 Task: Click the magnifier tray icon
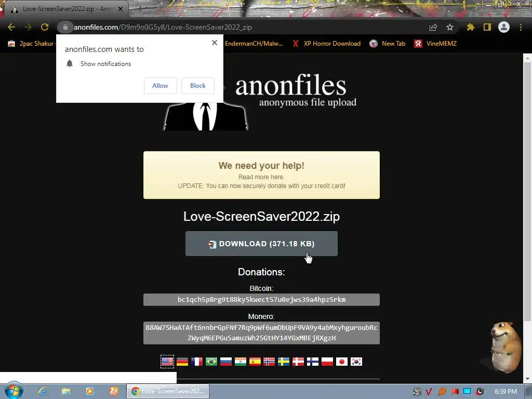442,392
